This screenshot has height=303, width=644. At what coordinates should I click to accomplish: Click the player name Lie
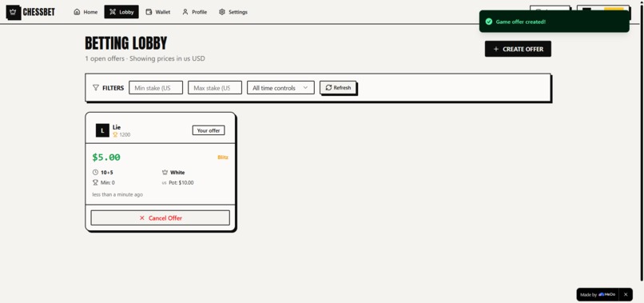click(117, 127)
